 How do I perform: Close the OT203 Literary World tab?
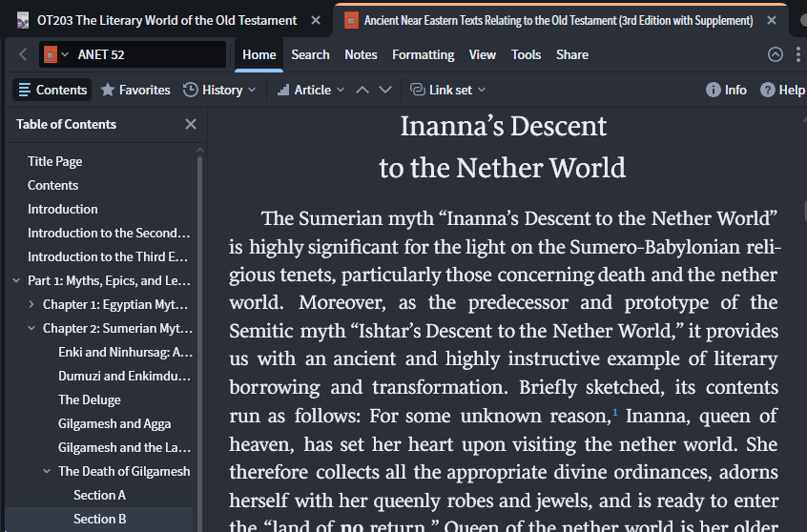[x=316, y=21]
